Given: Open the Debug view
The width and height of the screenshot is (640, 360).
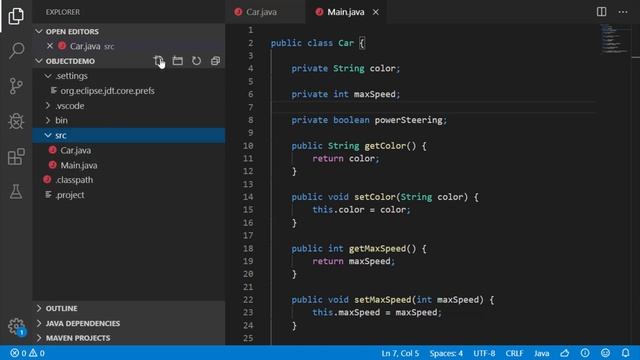Looking at the screenshot, I should point(16,121).
